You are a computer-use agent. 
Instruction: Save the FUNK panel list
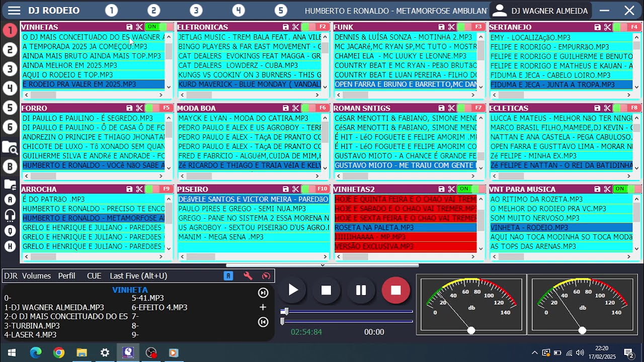[x=441, y=27]
